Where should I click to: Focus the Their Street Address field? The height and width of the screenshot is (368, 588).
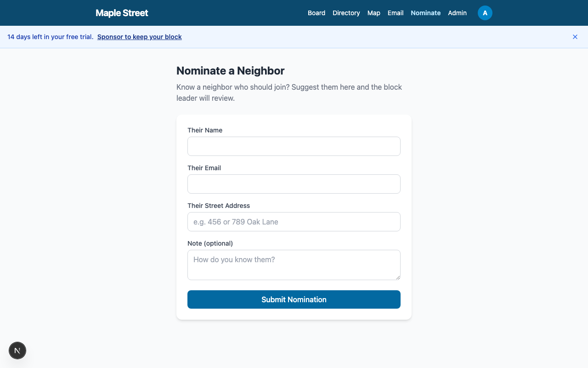click(294, 221)
